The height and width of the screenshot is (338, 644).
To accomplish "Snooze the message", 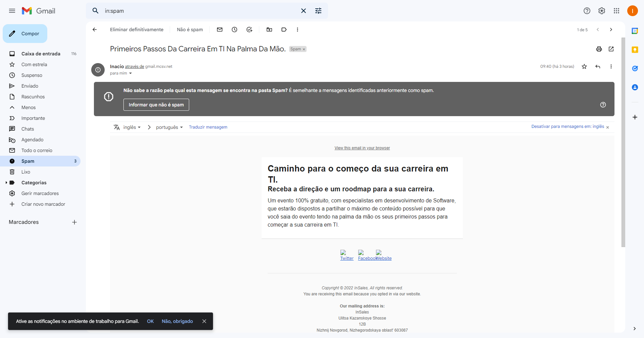I will click(x=234, y=30).
